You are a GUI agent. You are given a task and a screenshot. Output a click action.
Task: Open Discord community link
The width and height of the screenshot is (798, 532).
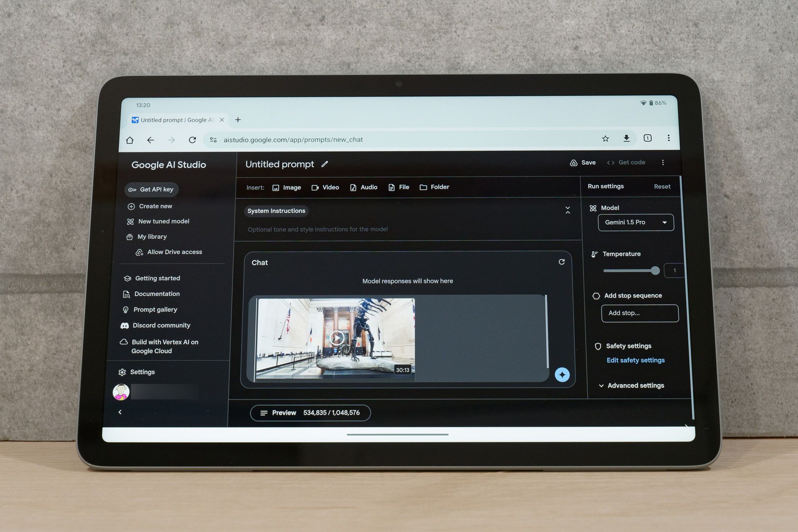click(x=155, y=325)
